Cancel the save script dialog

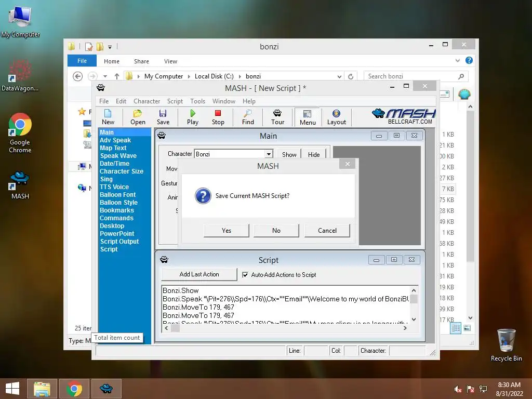coord(327,230)
